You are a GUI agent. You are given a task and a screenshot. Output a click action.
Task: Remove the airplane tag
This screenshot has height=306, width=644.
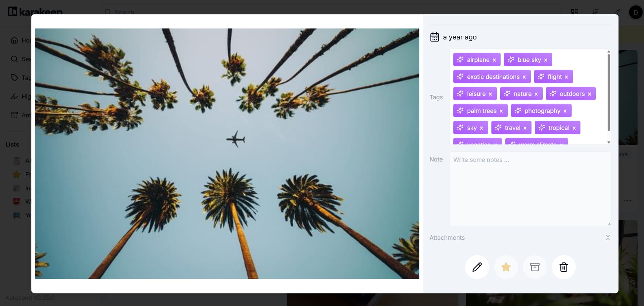pyautogui.click(x=494, y=60)
